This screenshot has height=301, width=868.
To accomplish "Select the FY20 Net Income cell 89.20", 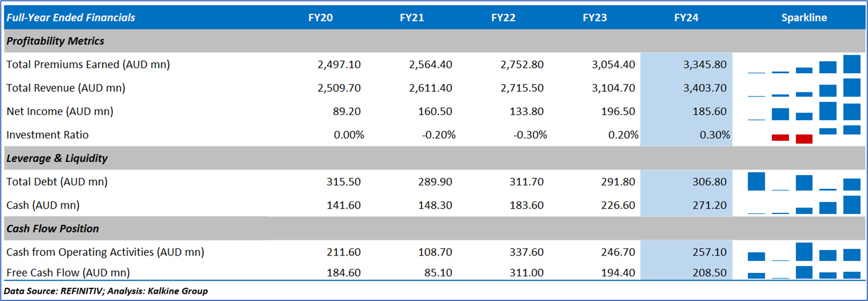I will tap(346, 112).
